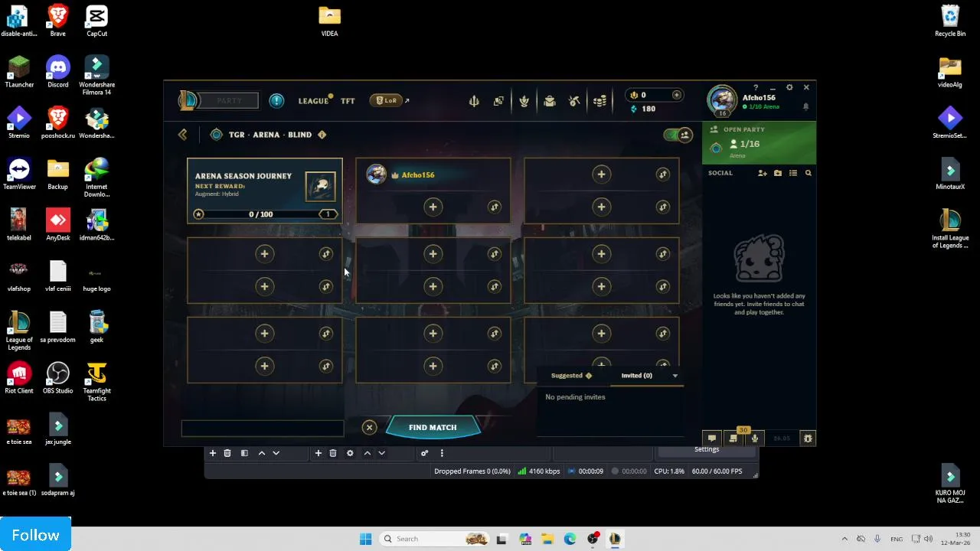
Task: Open the Riot Client desktop icon
Action: pyautogui.click(x=19, y=379)
